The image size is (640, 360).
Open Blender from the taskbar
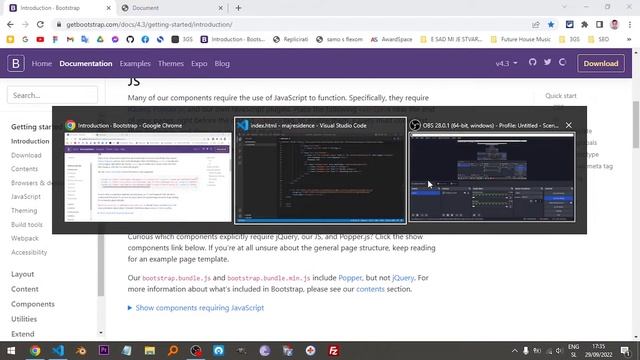click(81, 351)
